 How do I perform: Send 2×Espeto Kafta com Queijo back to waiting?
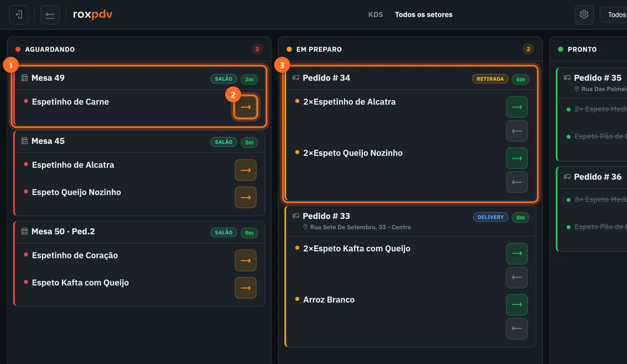517,278
